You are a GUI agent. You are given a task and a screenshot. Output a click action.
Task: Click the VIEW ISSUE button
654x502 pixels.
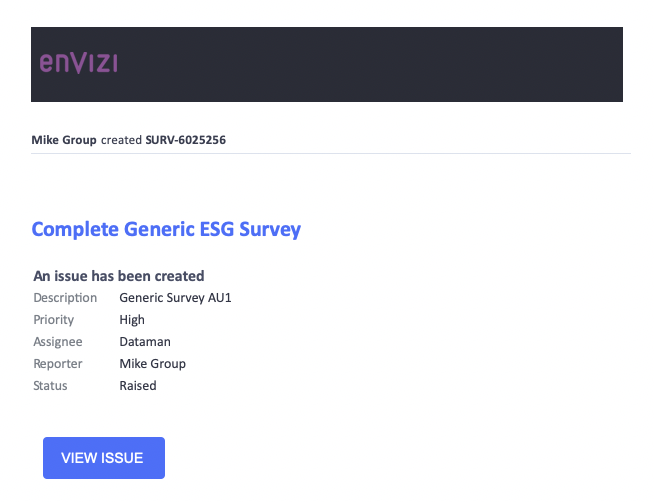click(x=104, y=458)
